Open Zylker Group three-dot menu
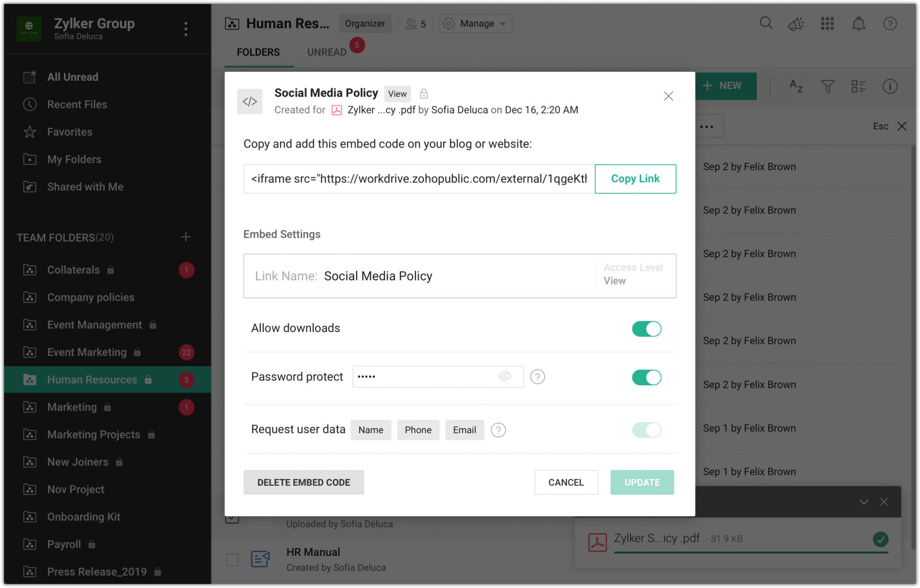 coord(186,29)
